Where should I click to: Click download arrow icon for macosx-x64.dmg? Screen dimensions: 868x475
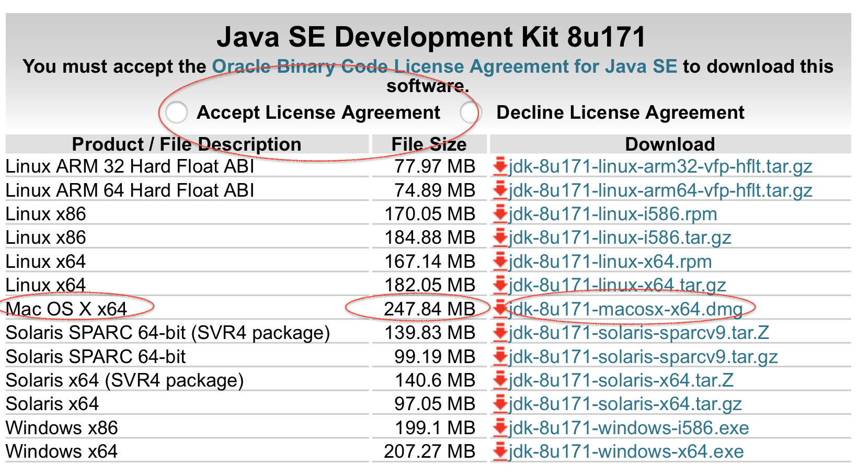500,309
